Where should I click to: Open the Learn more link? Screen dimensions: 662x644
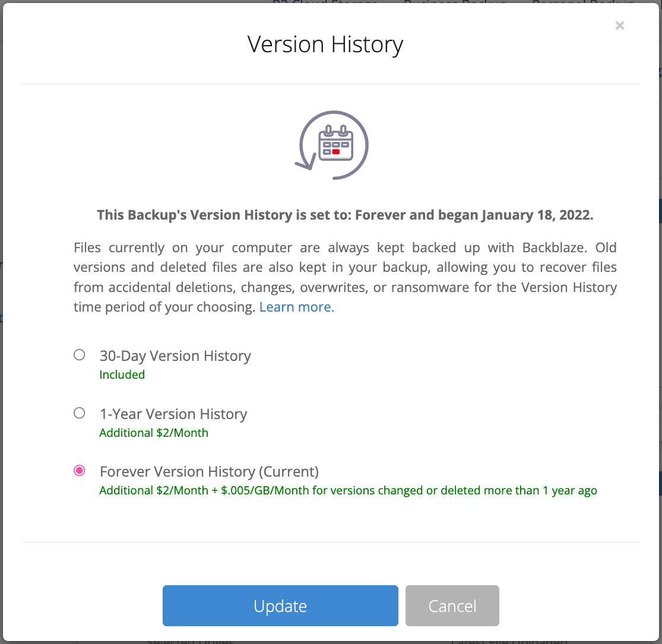tap(297, 307)
